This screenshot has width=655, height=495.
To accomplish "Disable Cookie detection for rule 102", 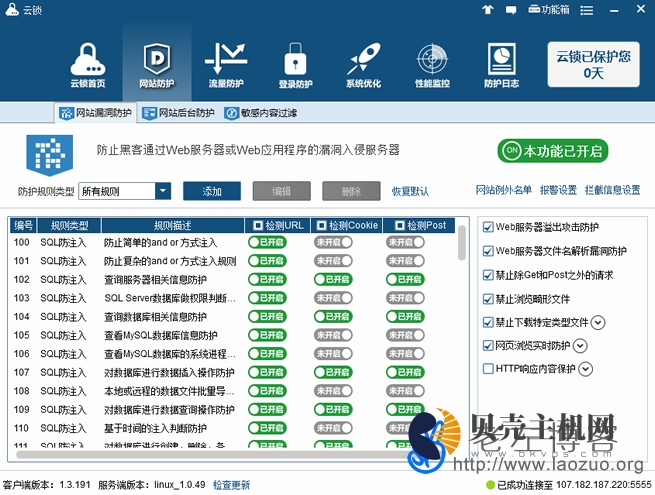I will pyautogui.click(x=333, y=279).
